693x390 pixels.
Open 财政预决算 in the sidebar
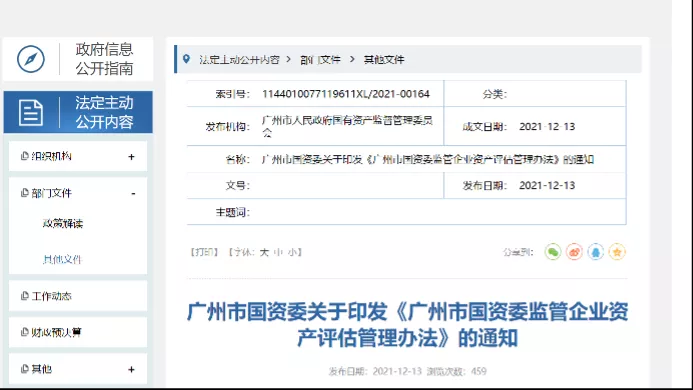tap(56, 332)
